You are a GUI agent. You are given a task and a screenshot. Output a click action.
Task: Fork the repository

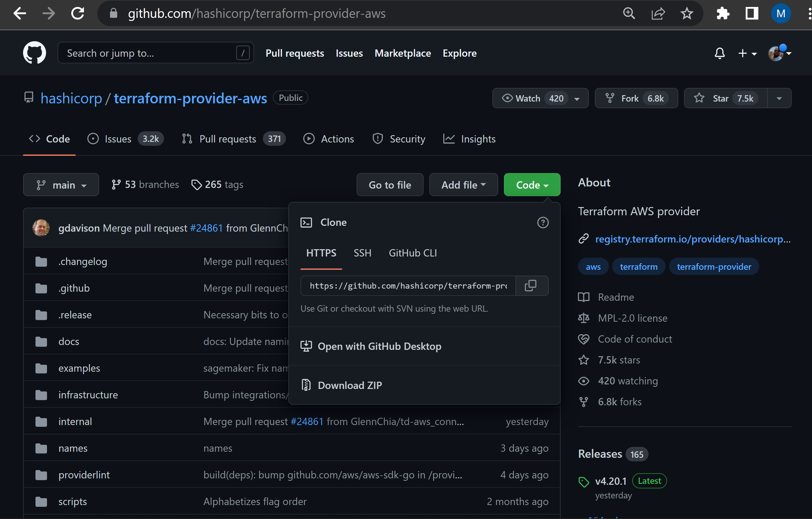636,98
